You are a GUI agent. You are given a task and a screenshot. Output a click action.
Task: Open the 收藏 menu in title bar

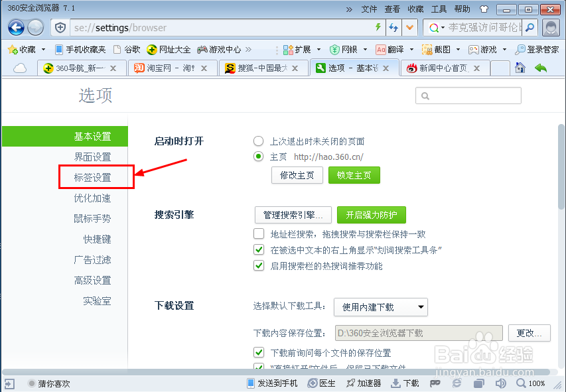415,9
